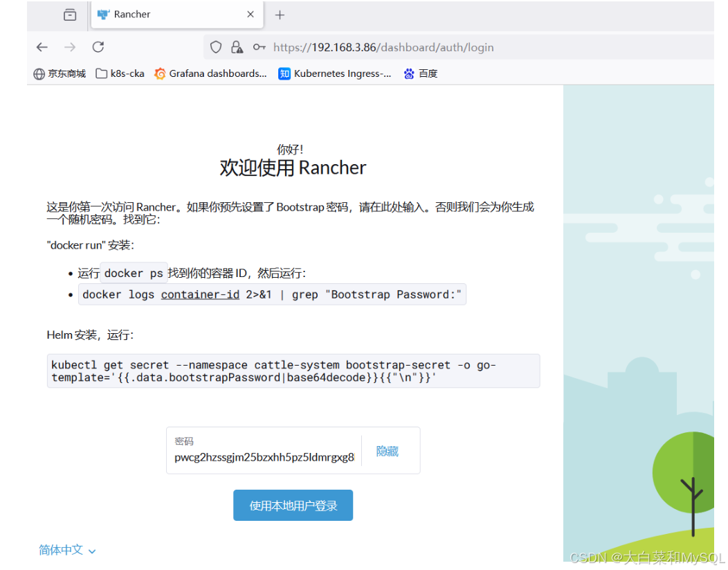The height and width of the screenshot is (570, 728).
Task: Open the Kubernetes Ingress bookmark
Action: [335, 73]
